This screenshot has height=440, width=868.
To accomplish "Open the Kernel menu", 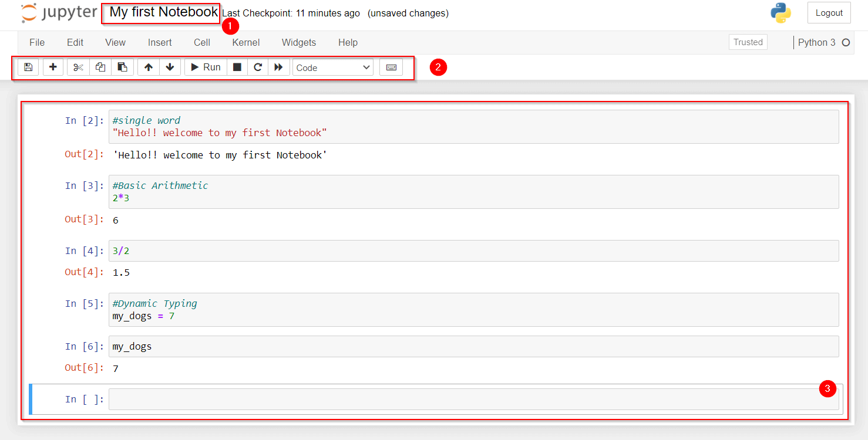I will 245,42.
